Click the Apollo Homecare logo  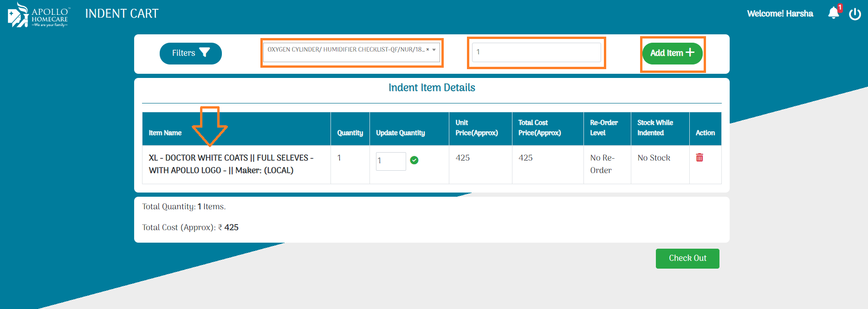click(x=39, y=15)
